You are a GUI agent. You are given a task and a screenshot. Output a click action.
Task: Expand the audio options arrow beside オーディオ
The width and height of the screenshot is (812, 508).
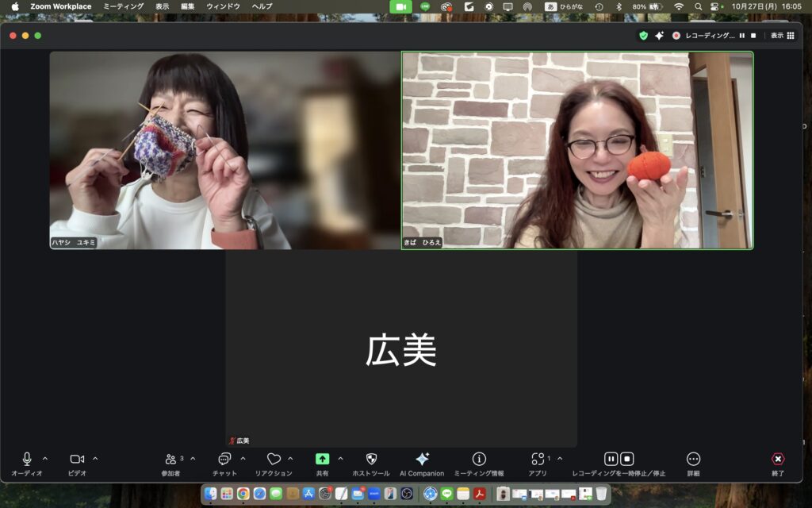(x=44, y=459)
